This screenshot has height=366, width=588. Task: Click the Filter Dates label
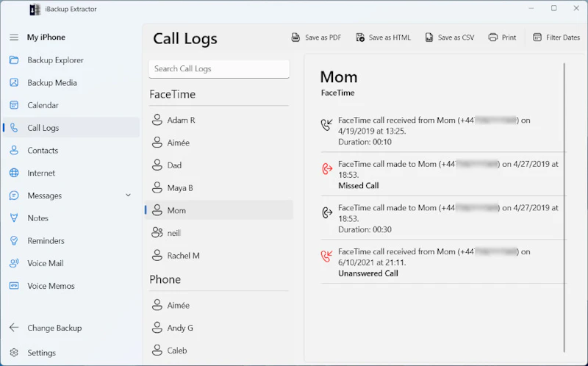pyautogui.click(x=563, y=37)
